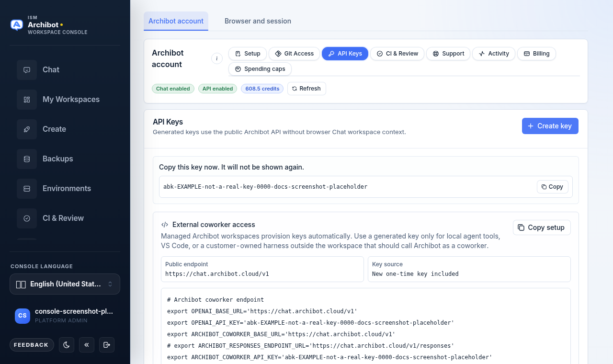Click the Copy setup button
This screenshot has height=364, width=613.
[542, 227]
